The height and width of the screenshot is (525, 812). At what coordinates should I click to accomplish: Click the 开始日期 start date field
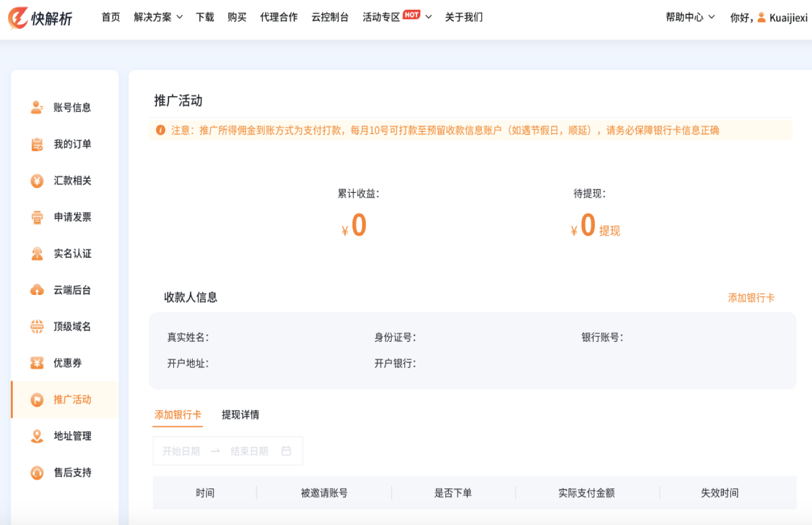(x=181, y=451)
